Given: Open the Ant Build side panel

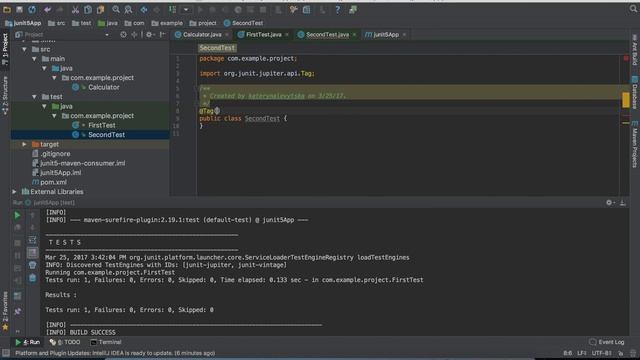Looking at the screenshot, I should point(635,49).
